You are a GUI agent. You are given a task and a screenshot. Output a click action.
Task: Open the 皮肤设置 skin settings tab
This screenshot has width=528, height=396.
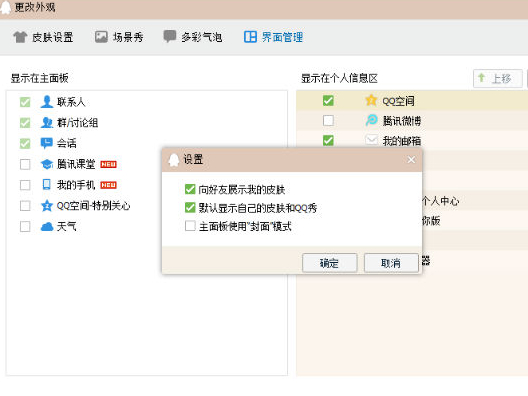point(43,37)
